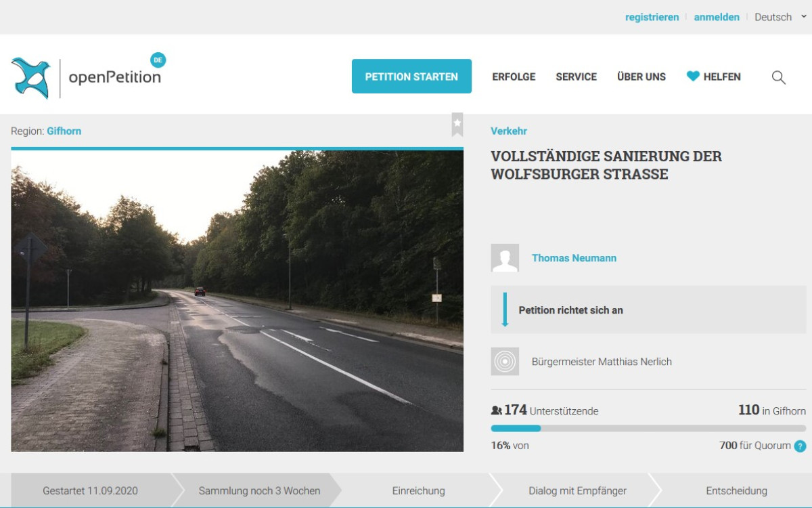The height and width of the screenshot is (508, 812).
Task: Click the openPetition bird logo
Action: 31,78
